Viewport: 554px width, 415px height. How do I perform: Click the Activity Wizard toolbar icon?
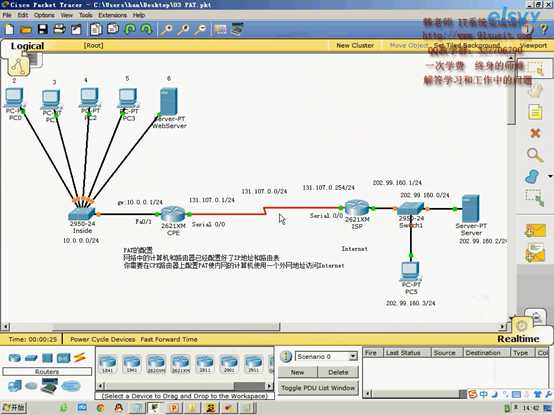76,29
